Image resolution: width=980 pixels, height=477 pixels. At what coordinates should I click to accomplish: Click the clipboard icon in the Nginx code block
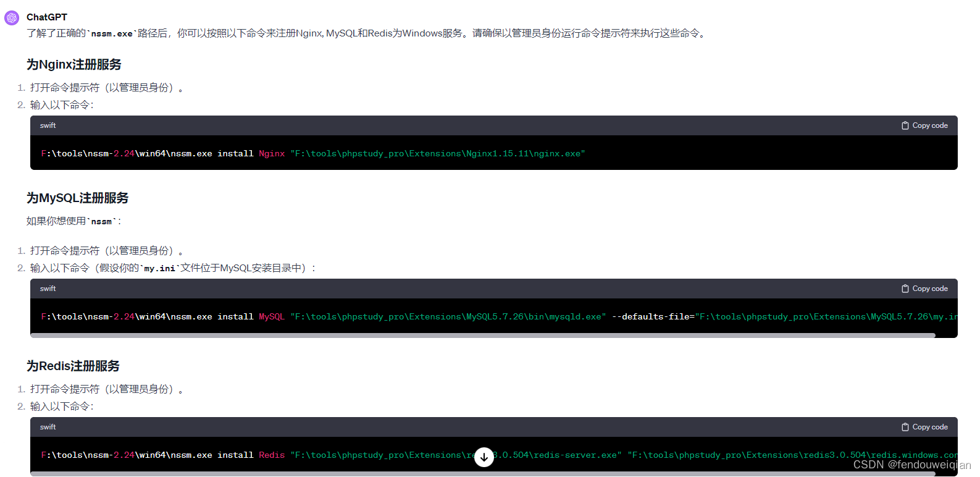[905, 125]
